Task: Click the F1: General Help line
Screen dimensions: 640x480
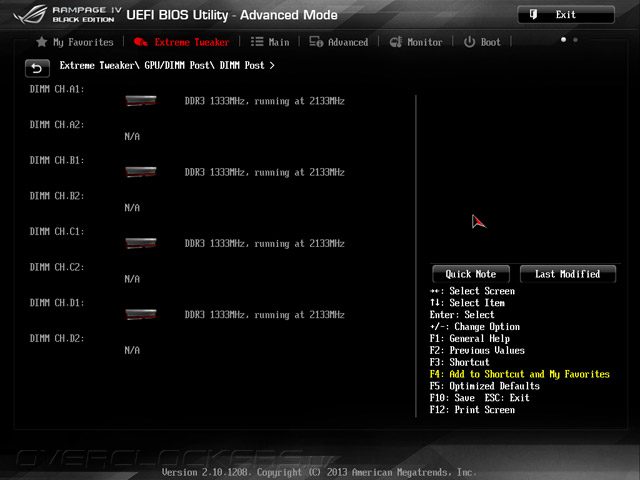Action: [x=469, y=338]
